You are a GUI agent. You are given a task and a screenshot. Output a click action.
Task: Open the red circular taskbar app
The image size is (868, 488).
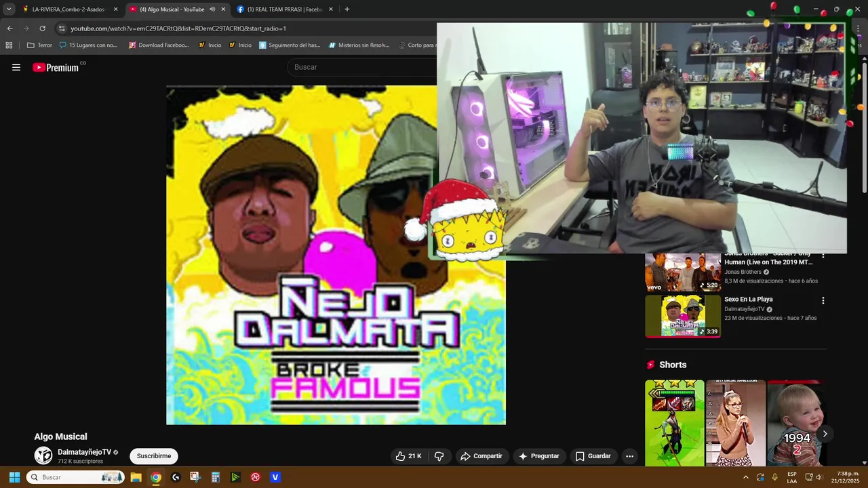[256, 477]
